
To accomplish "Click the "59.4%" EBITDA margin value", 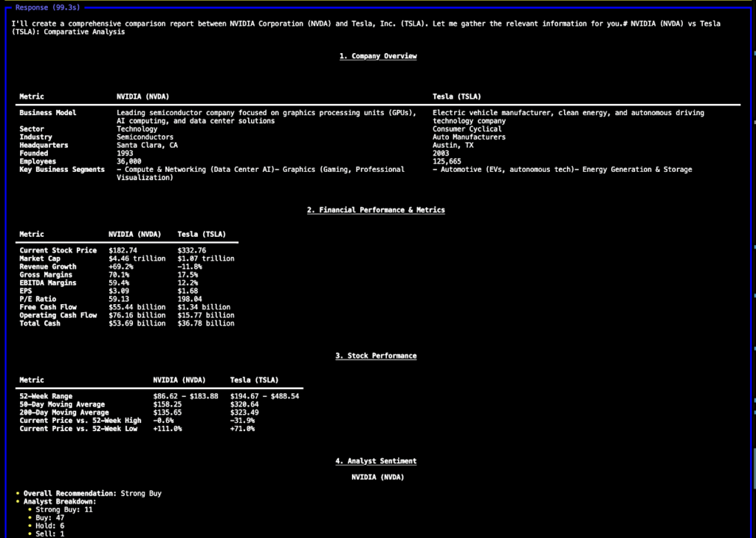I will [x=119, y=283].
